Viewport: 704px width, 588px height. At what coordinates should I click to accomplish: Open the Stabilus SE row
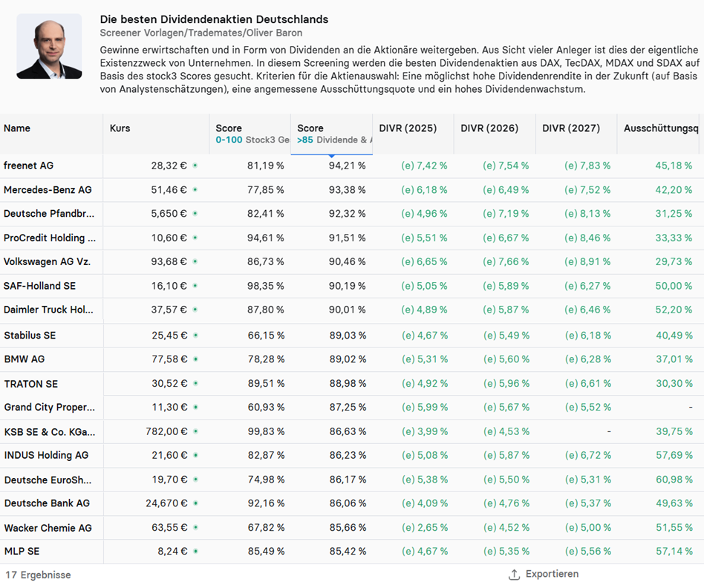pos(352,336)
